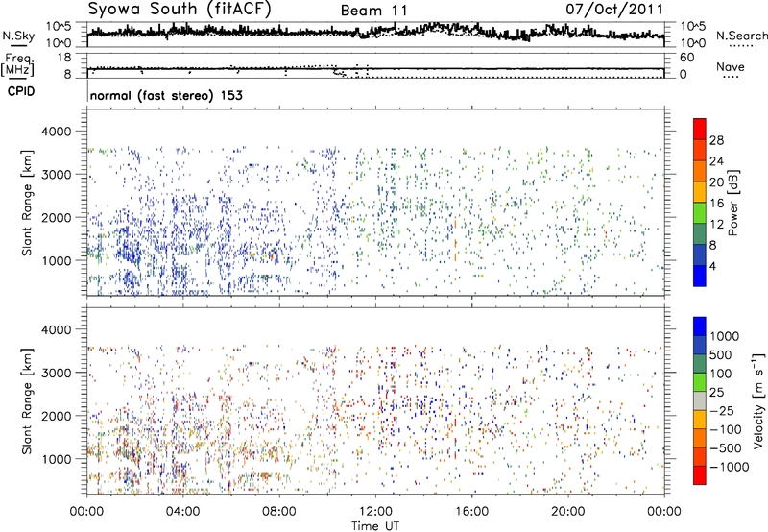Screen dimensions: 768x532
Task: Click the '4000' tick on power panel
Action: [x=57, y=132]
